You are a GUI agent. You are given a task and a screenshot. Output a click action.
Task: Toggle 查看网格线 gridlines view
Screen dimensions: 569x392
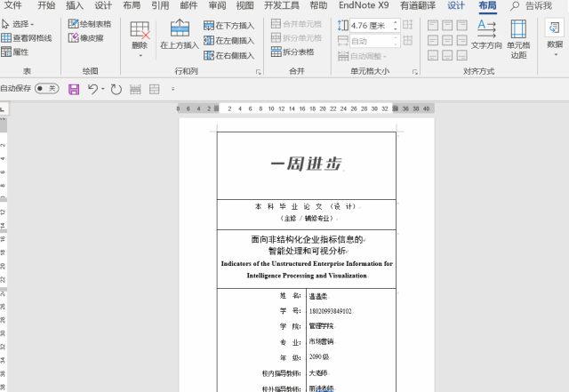(x=27, y=37)
